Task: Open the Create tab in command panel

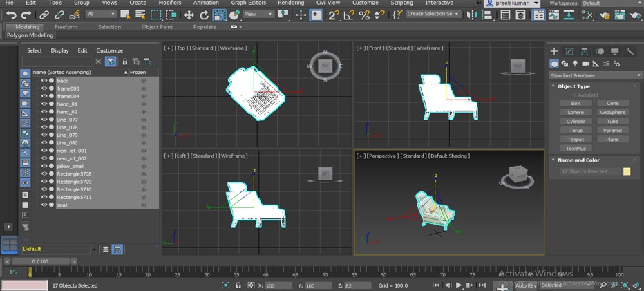Action: tap(554, 51)
